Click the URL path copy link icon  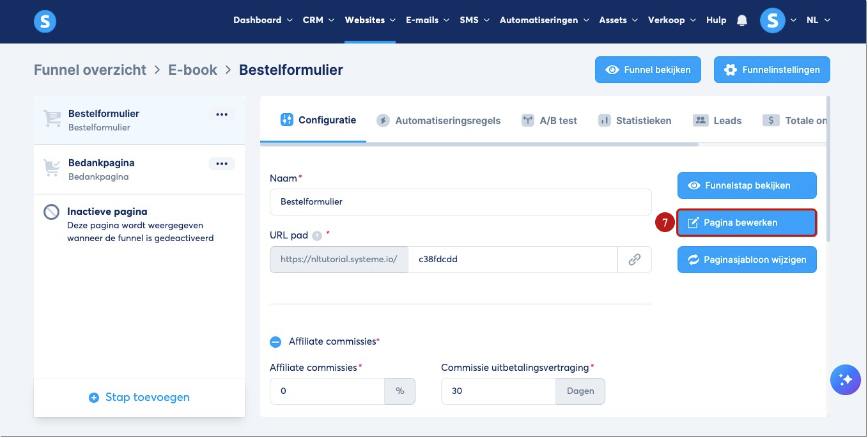click(634, 260)
